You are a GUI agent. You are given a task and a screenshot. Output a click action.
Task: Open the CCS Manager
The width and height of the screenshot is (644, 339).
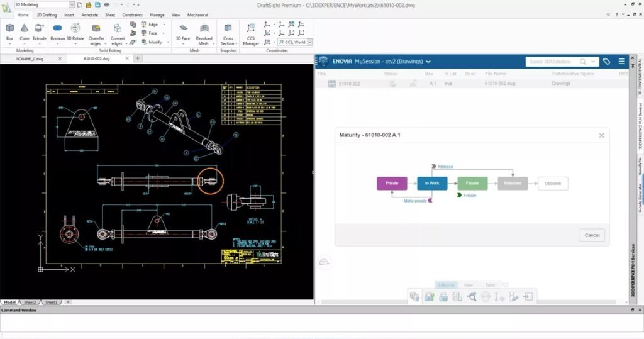pyautogui.click(x=250, y=35)
